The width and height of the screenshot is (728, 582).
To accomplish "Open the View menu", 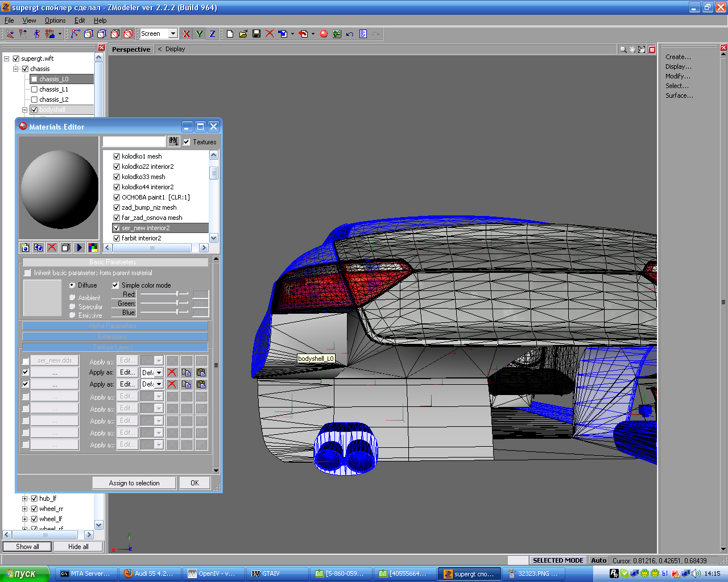I will tap(29, 20).
